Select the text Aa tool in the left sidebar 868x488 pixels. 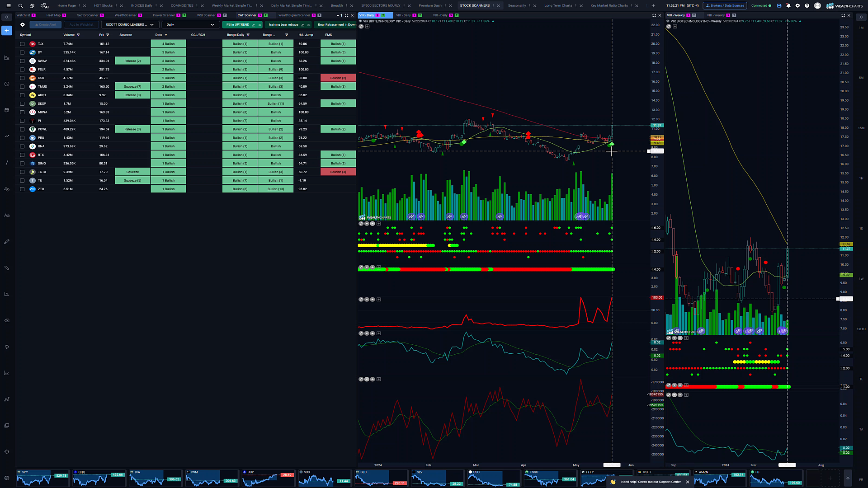point(7,216)
